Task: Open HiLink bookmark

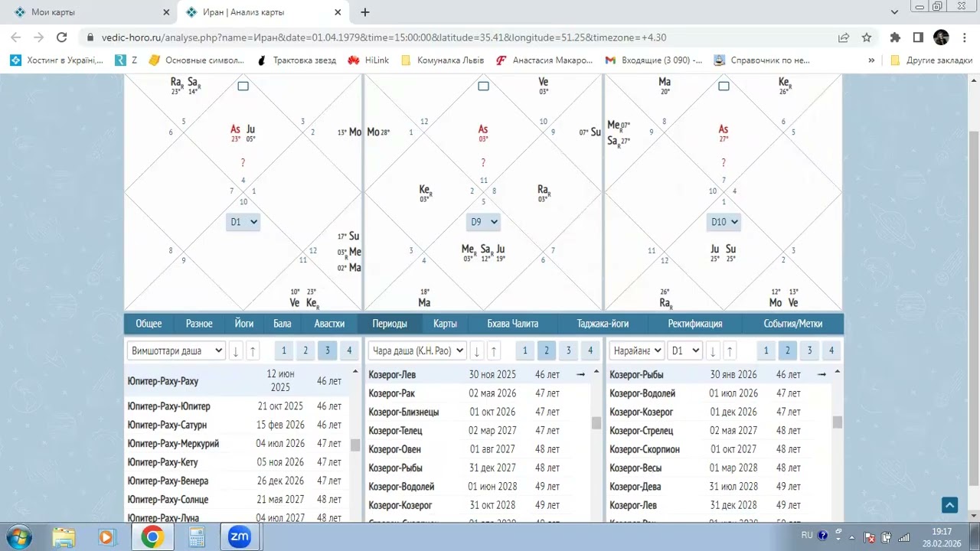Action: [x=368, y=60]
